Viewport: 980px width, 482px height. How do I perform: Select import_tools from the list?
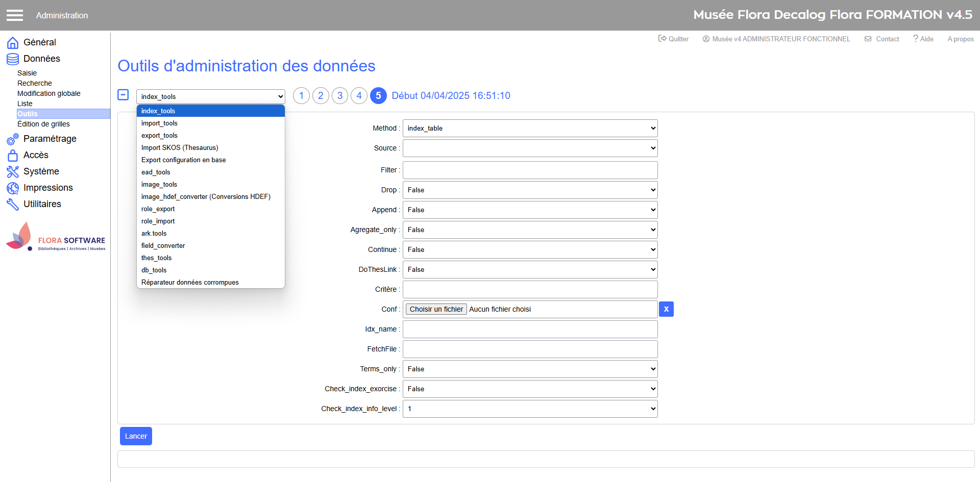pyautogui.click(x=159, y=123)
